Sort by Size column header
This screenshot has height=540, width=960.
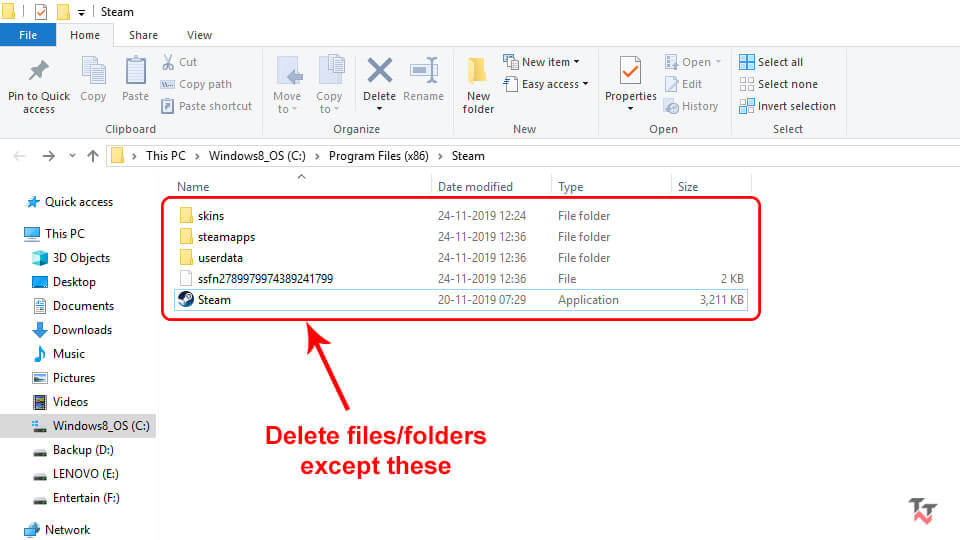click(x=688, y=187)
